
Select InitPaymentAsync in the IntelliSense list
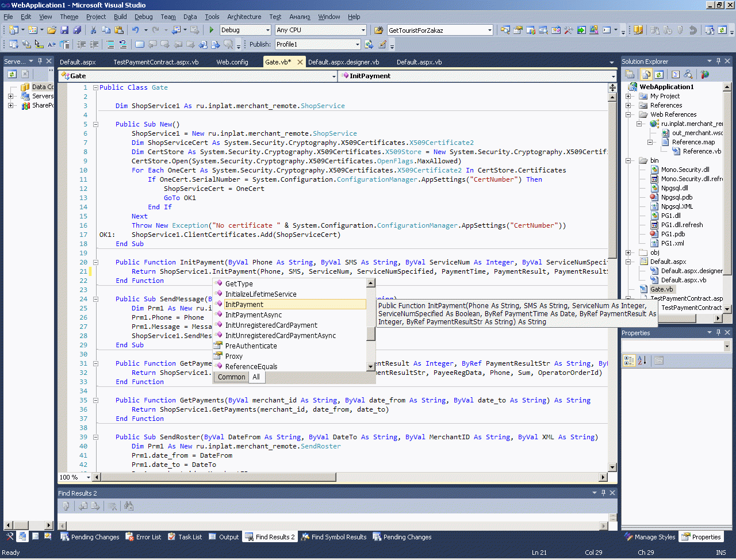click(x=254, y=315)
